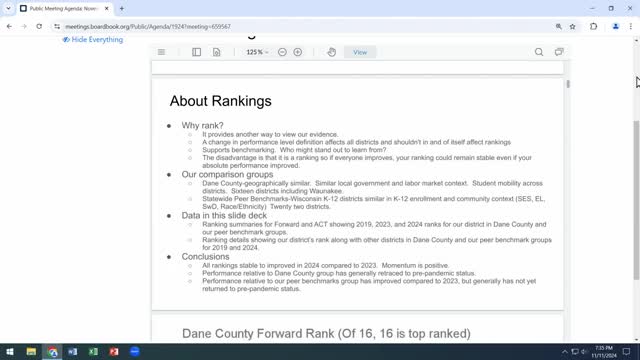The height and width of the screenshot is (360, 640).
Task: Bookmark this page with the star
Action: pos(573,27)
